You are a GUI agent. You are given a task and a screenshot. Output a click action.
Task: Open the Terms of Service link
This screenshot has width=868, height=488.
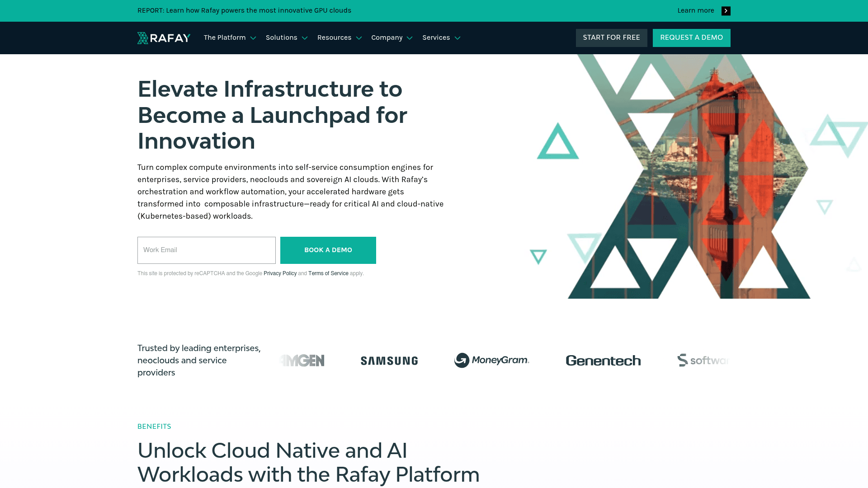pos(328,273)
